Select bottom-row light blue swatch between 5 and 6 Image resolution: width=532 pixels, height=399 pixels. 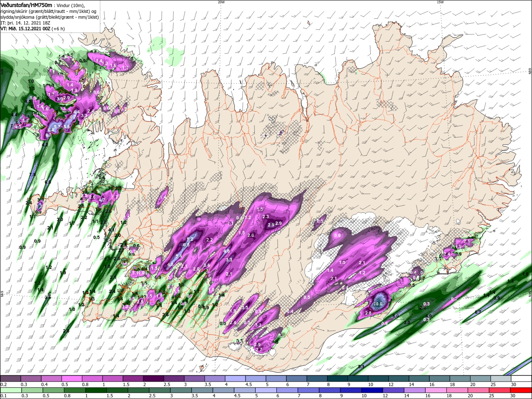click(x=266, y=390)
